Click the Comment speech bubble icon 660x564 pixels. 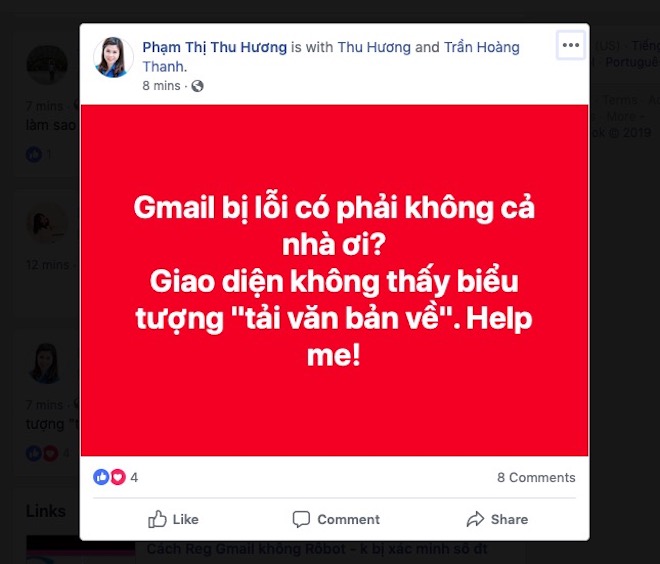pyautogui.click(x=301, y=519)
